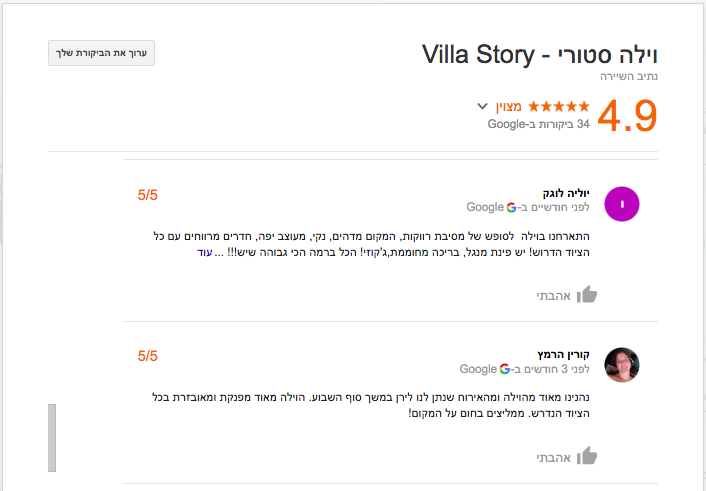Click the large 4.9 rating score
Screen dimensions: 706x491
tap(626, 115)
